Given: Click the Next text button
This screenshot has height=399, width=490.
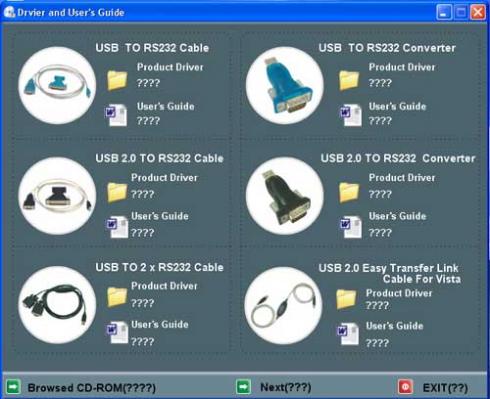Looking at the screenshot, I should click(286, 387).
